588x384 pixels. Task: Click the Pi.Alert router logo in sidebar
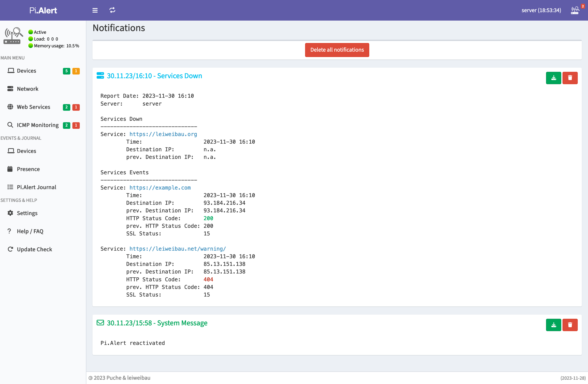pos(13,36)
